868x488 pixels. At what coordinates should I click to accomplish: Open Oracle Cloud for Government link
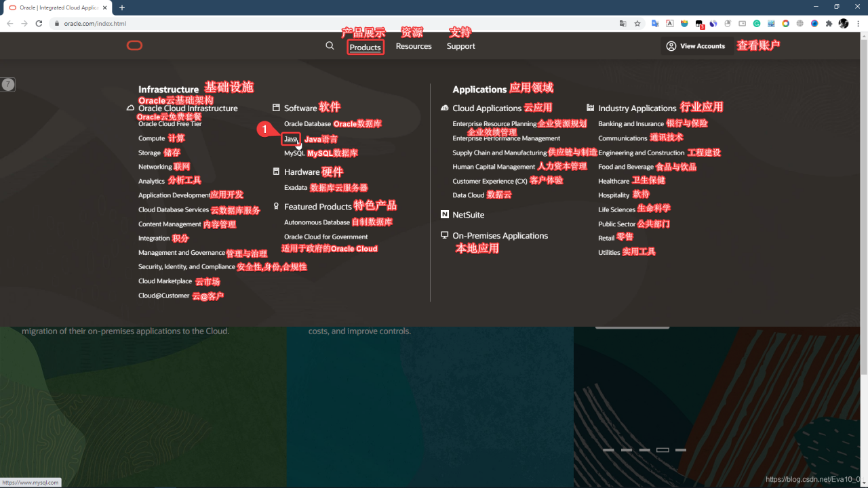[x=325, y=237]
